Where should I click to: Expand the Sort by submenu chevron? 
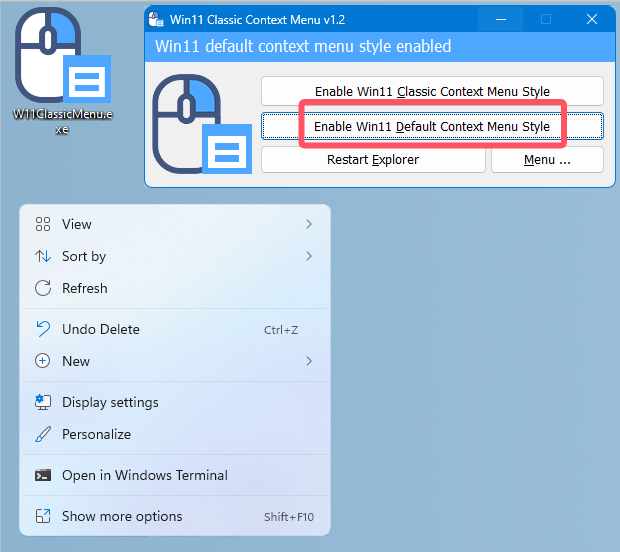click(x=309, y=256)
